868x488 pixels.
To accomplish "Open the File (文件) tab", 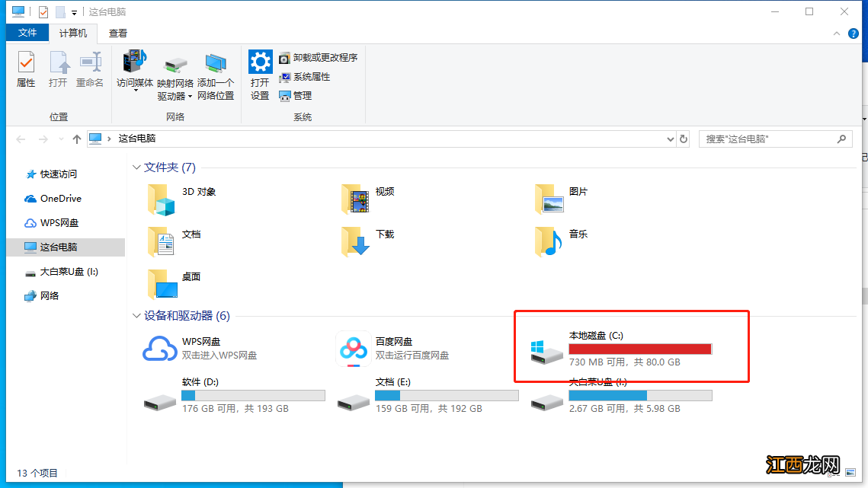I will pos(27,33).
